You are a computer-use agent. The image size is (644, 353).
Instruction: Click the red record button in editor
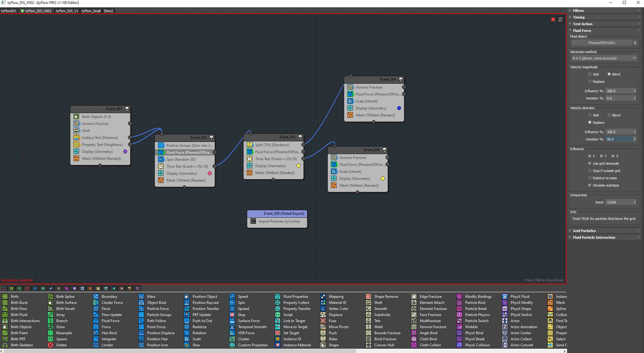click(553, 19)
